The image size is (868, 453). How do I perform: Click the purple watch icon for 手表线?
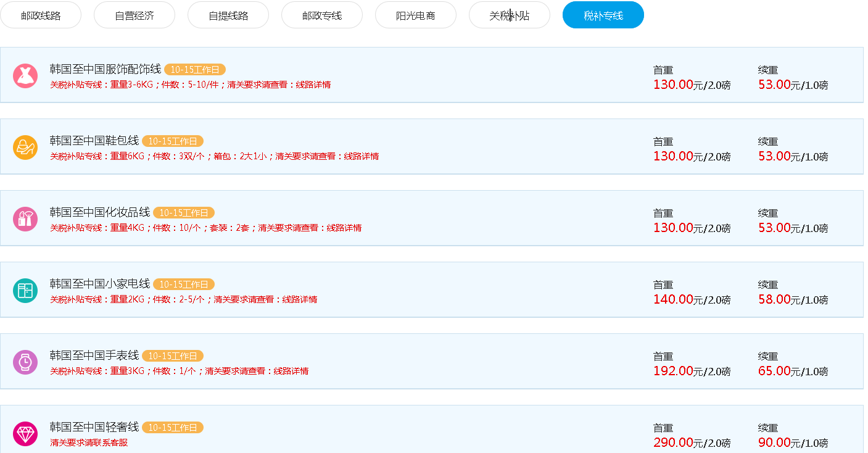(x=25, y=362)
